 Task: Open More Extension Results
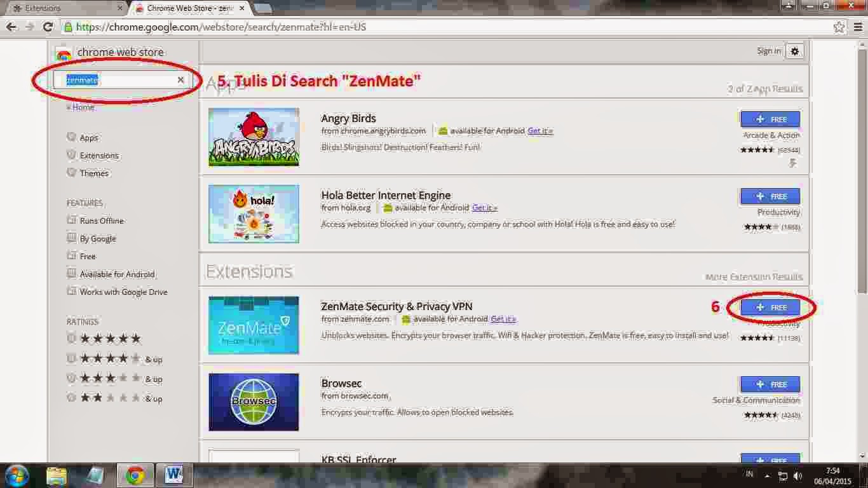pos(754,277)
